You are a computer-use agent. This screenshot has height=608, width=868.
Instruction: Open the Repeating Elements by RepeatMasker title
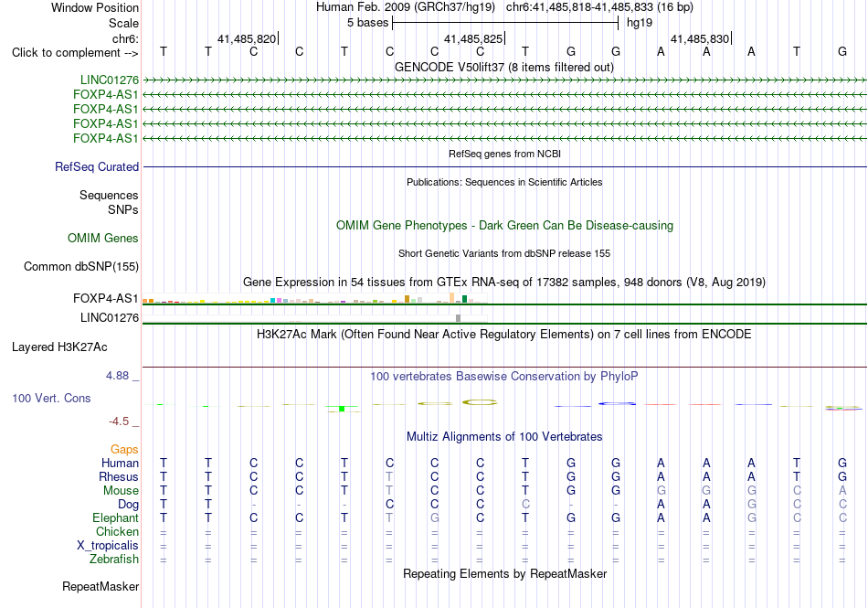tap(504, 573)
